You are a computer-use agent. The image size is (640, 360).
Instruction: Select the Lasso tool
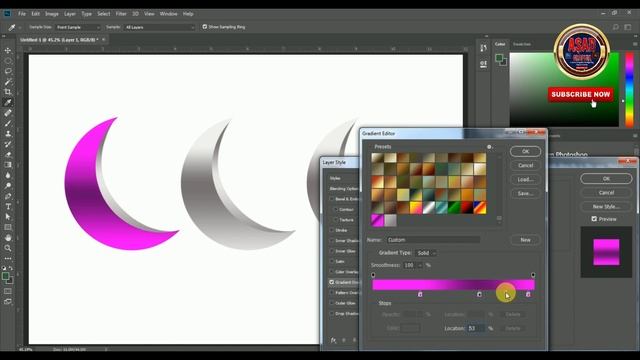(x=8, y=71)
